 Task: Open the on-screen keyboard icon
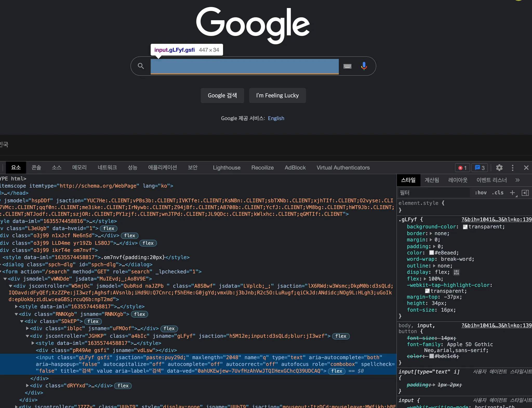point(347,66)
